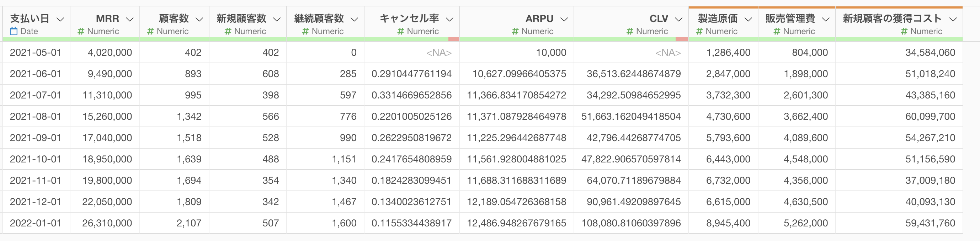Select date cell 2021-07-01
This screenshot has width=980, height=241.
tap(36, 95)
